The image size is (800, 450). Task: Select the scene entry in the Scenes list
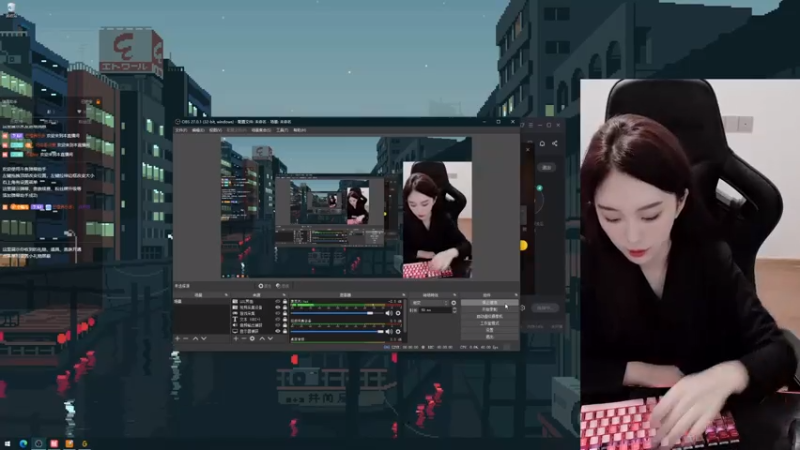202,302
